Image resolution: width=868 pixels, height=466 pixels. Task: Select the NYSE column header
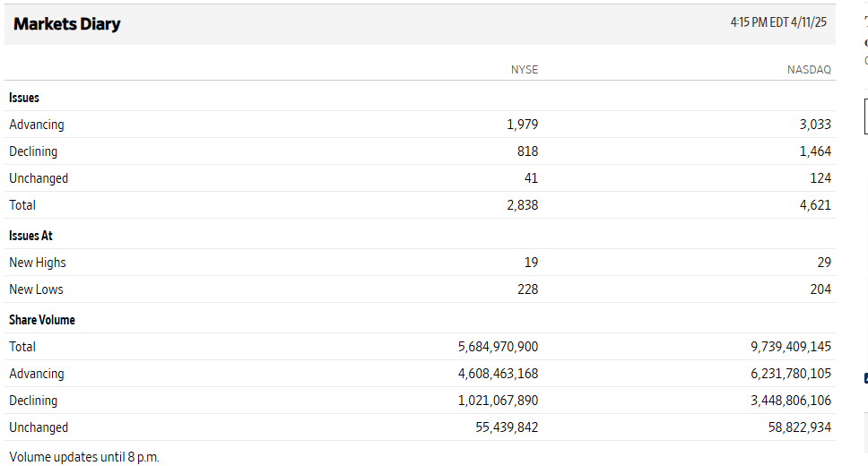click(525, 69)
